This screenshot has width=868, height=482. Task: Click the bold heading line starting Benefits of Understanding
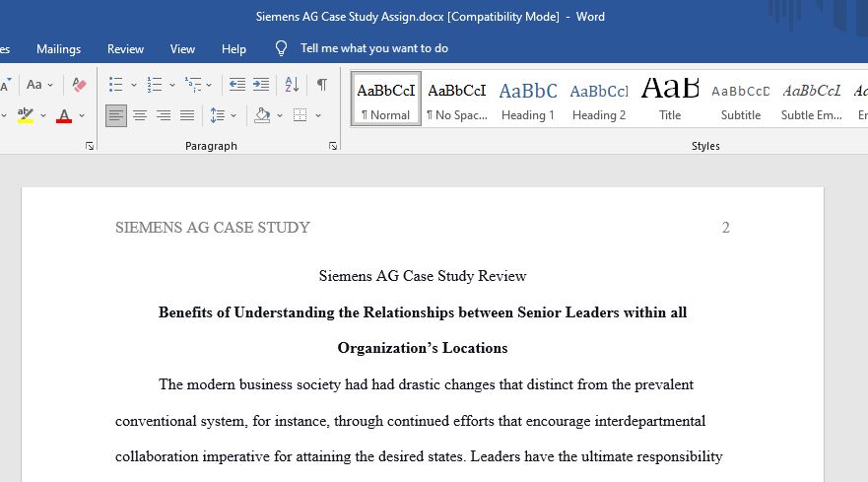point(423,312)
